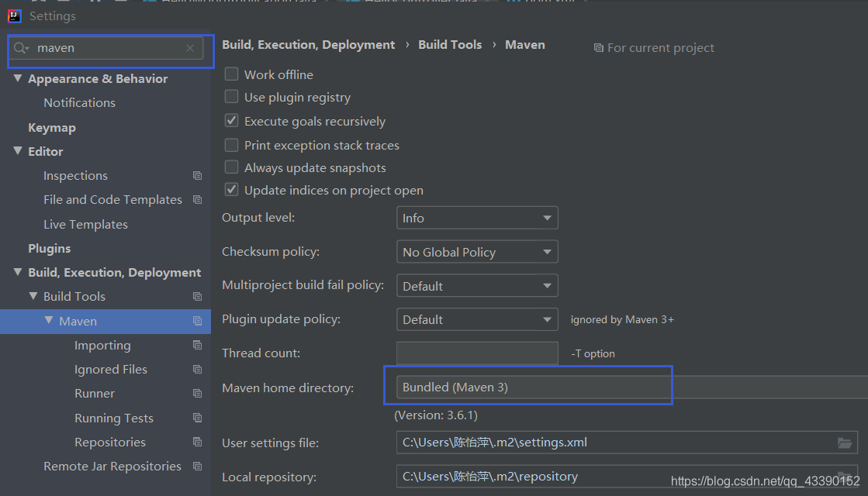The height and width of the screenshot is (496, 868).
Task: Select Ignored Files under Maven
Action: [x=111, y=370]
